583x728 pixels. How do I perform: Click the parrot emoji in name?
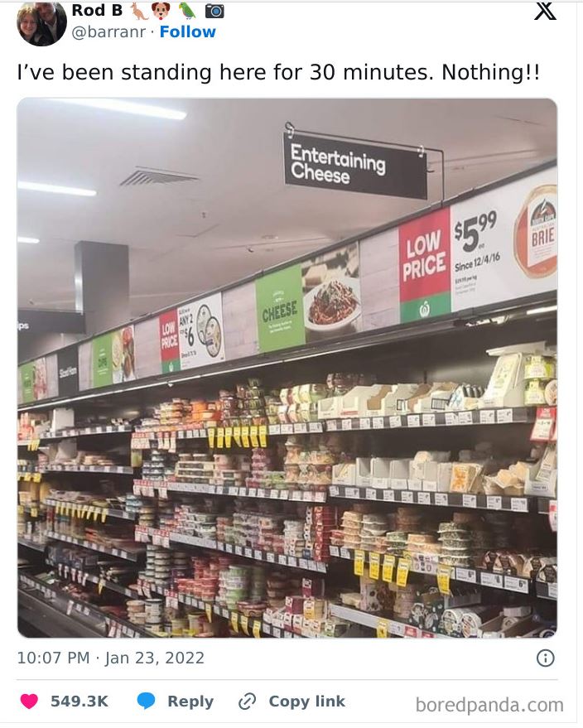[187, 11]
